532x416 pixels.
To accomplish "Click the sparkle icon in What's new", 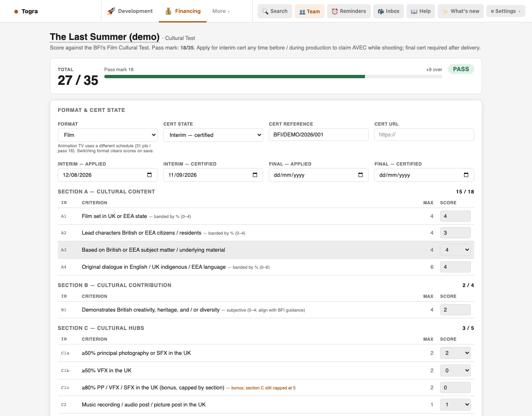I will pos(445,11).
